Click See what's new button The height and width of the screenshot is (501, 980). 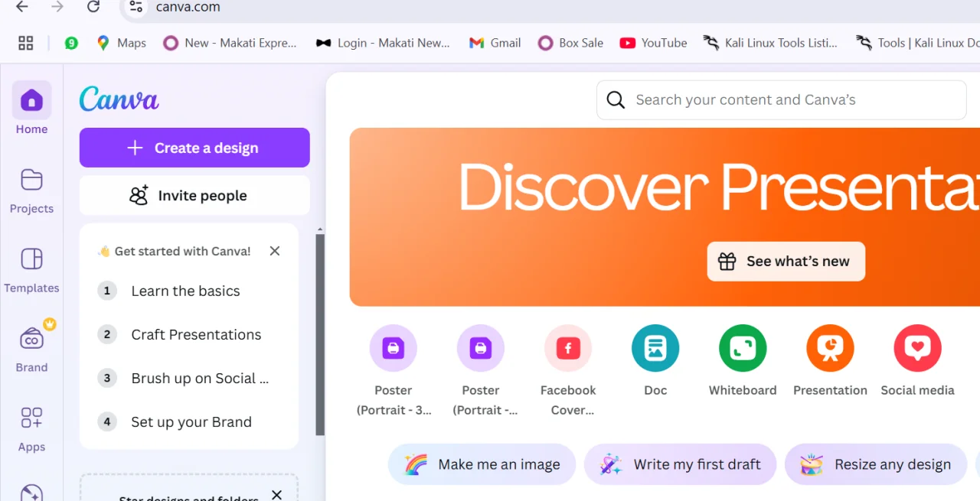[786, 262]
